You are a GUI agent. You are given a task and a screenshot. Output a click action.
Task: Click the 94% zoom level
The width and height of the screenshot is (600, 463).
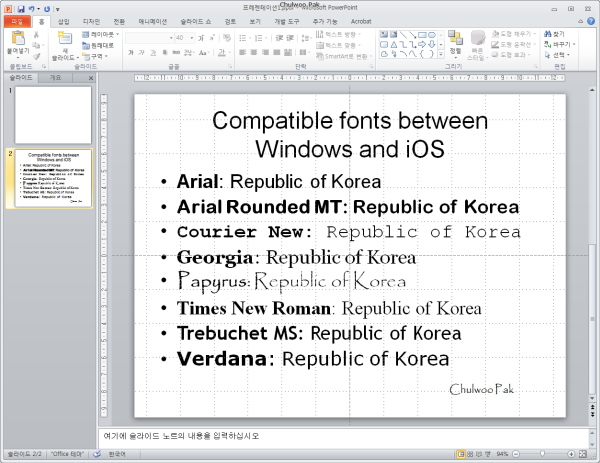[x=502, y=454]
